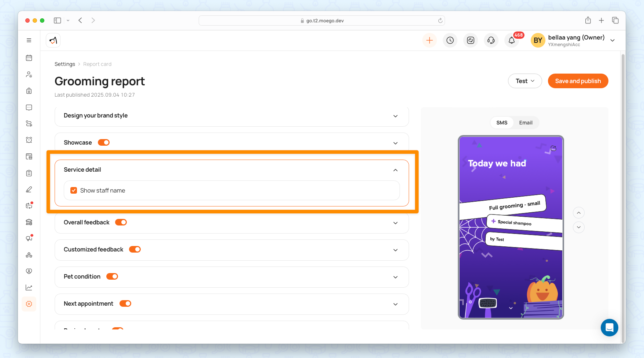644x358 pixels.
Task: Select the SMS preview tab
Action: coord(502,123)
